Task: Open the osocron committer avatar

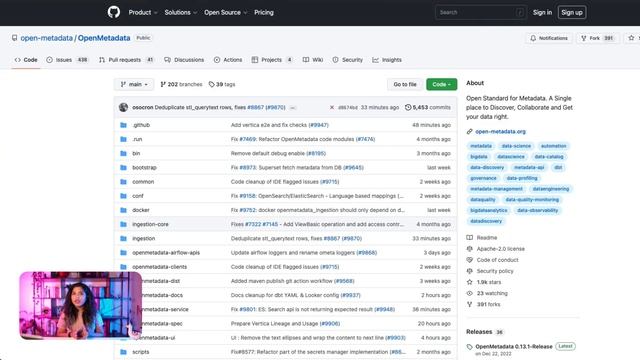Action: coord(123,107)
